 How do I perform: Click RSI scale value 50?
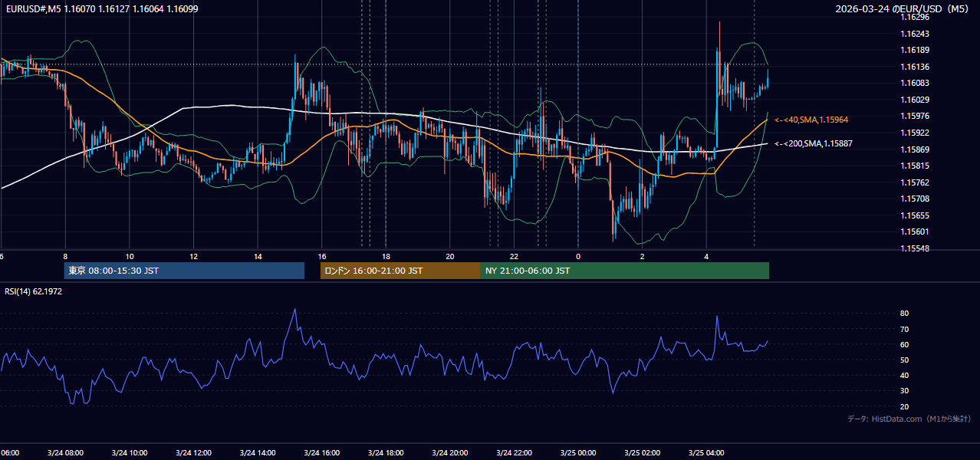click(904, 360)
